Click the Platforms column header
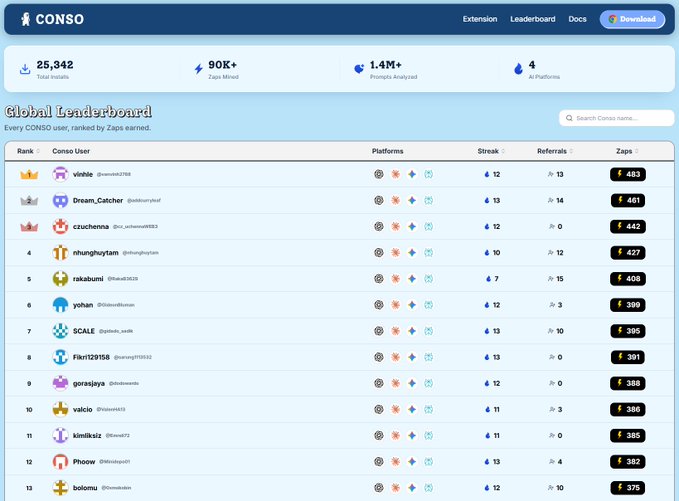 coord(388,151)
